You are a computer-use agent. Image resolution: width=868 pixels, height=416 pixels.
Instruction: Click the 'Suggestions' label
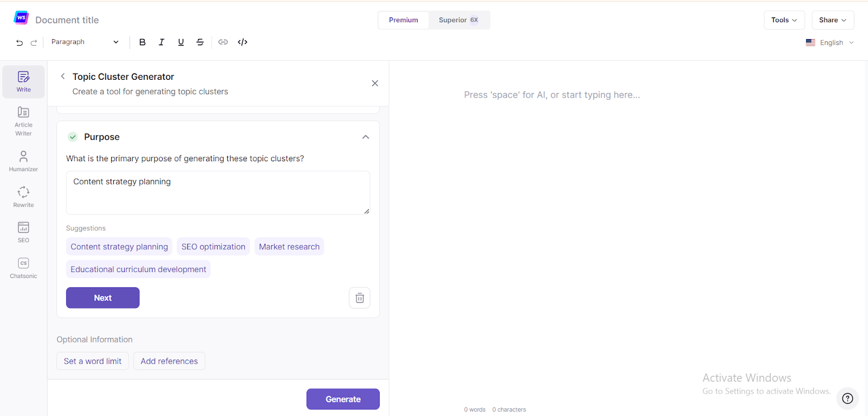86,228
